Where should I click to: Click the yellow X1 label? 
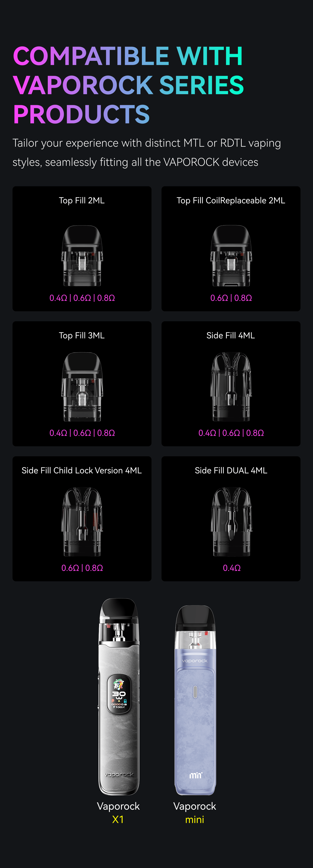pos(118,819)
